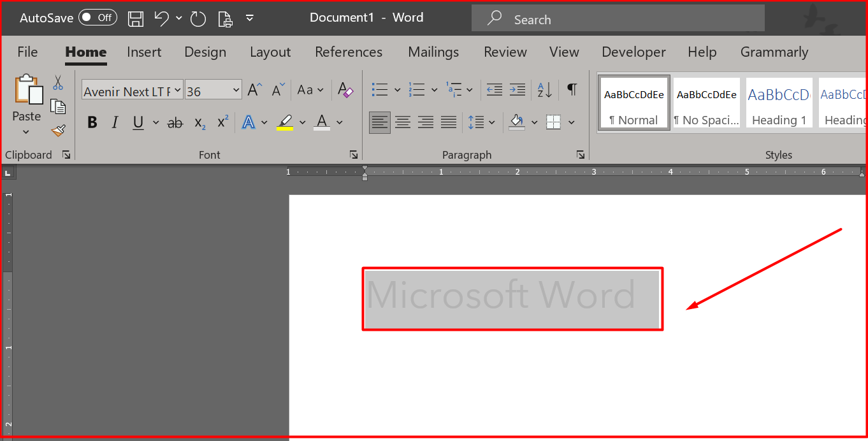868x441 pixels.
Task: Click Decrease Indent icon
Action: pyautogui.click(x=494, y=90)
